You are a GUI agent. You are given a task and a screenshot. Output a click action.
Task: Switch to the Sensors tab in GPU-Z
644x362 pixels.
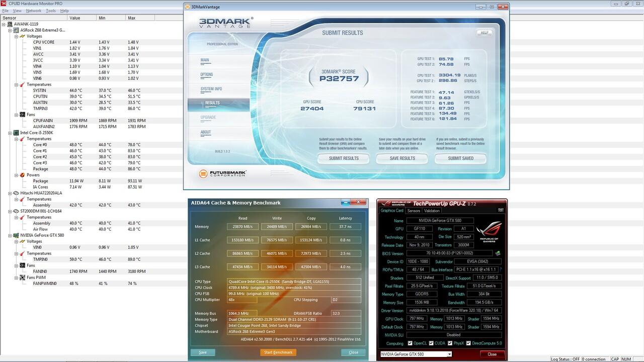414,211
